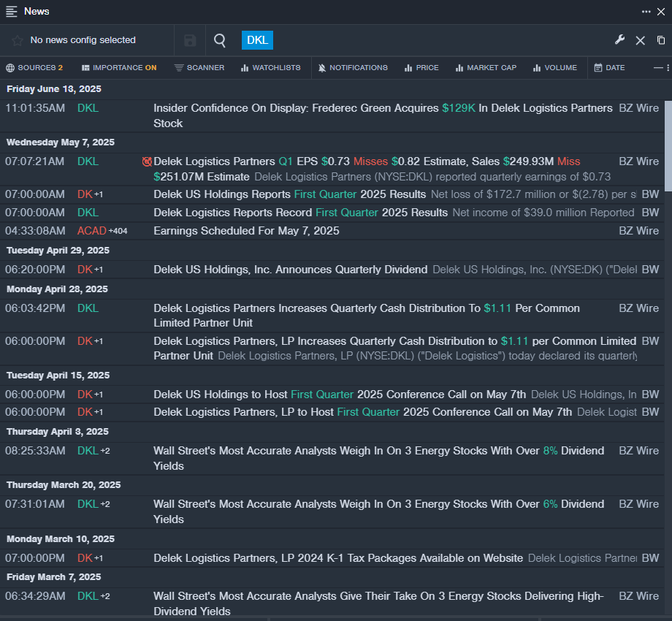Close the News panel

pyautogui.click(x=661, y=12)
